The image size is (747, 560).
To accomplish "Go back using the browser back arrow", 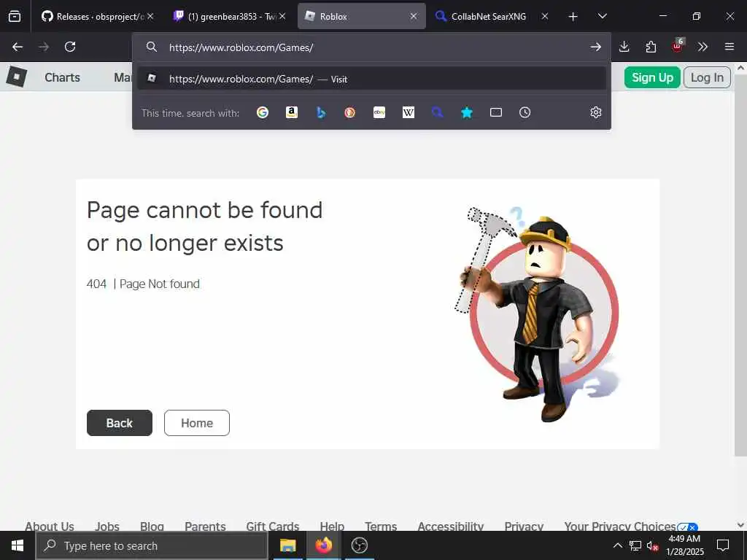I will pyautogui.click(x=18, y=47).
